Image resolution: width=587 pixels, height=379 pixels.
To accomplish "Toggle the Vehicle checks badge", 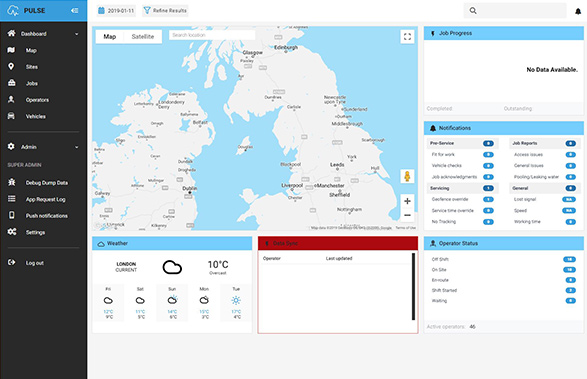I will [488, 166].
